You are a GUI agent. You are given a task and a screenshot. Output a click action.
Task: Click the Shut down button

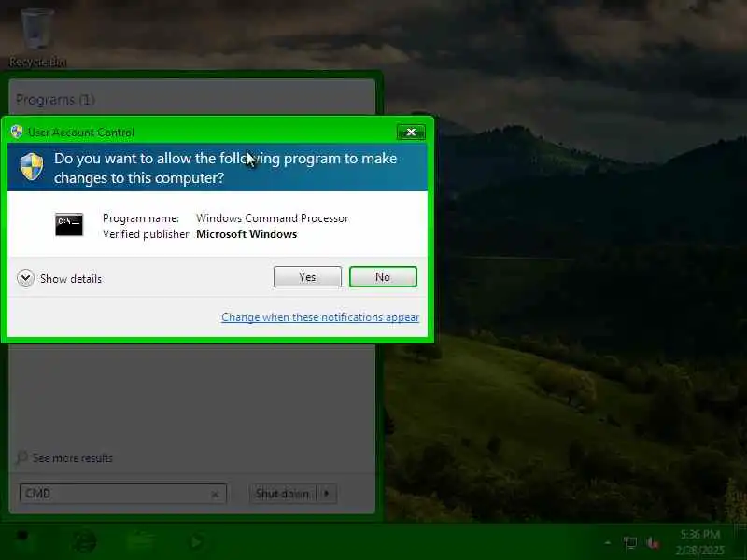pos(282,494)
